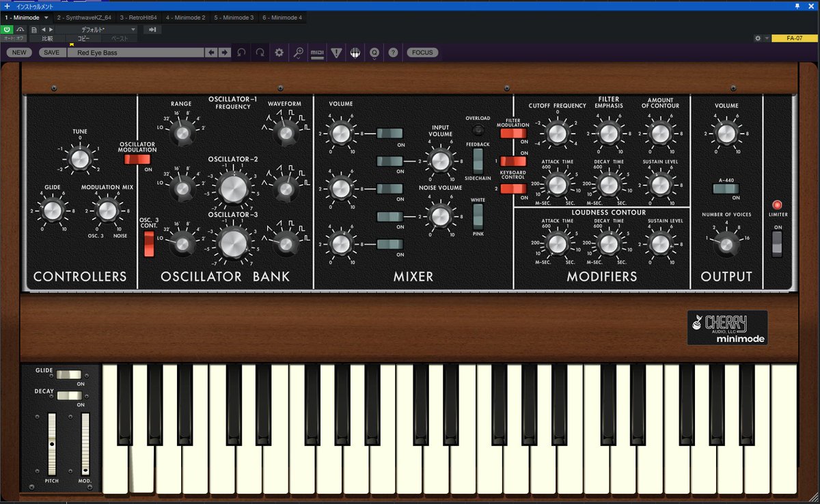Click the Pitch wheel slider
The height and width of the screenshot is (504, 820).
(x=52, y=444)
